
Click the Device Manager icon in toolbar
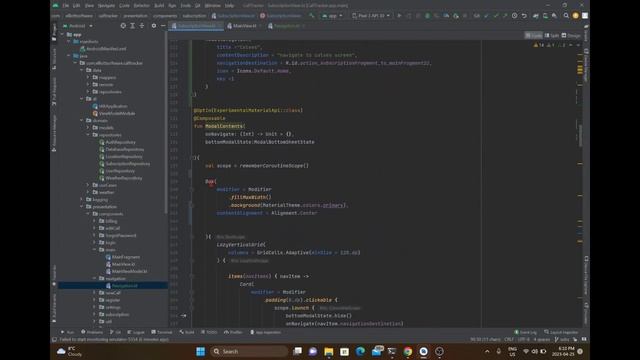(545, 16)
